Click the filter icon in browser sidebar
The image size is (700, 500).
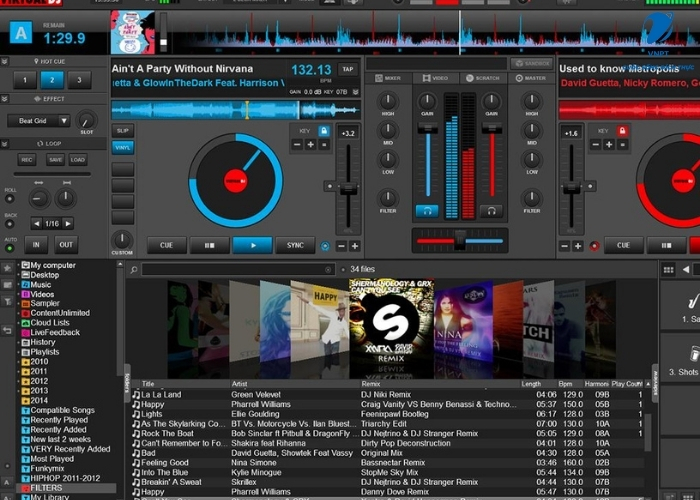click(7, 302)
